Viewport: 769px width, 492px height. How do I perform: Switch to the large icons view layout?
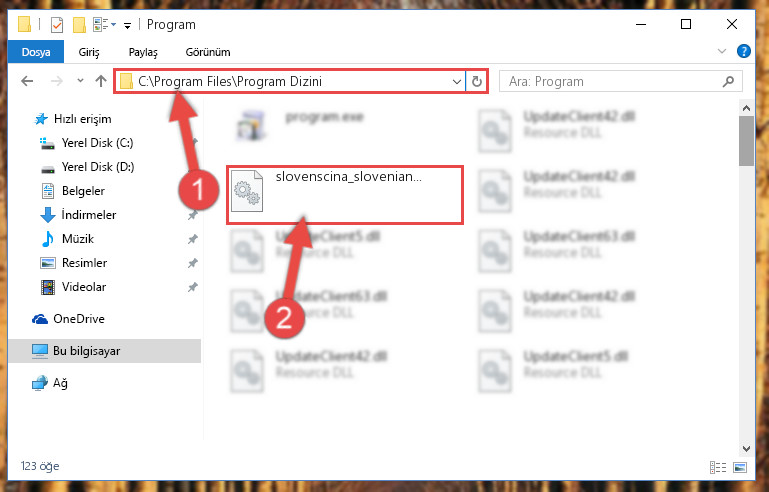coord(740,467)
